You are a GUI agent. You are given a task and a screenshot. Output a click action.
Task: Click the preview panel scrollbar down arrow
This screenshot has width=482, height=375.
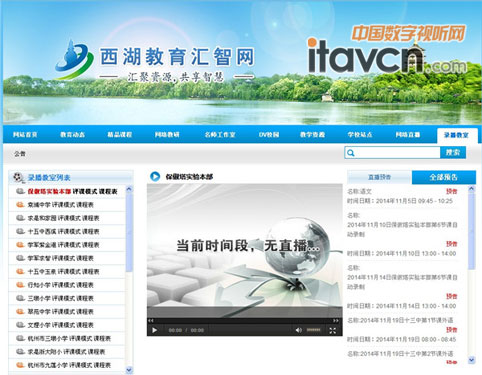(x=471, y=360)
